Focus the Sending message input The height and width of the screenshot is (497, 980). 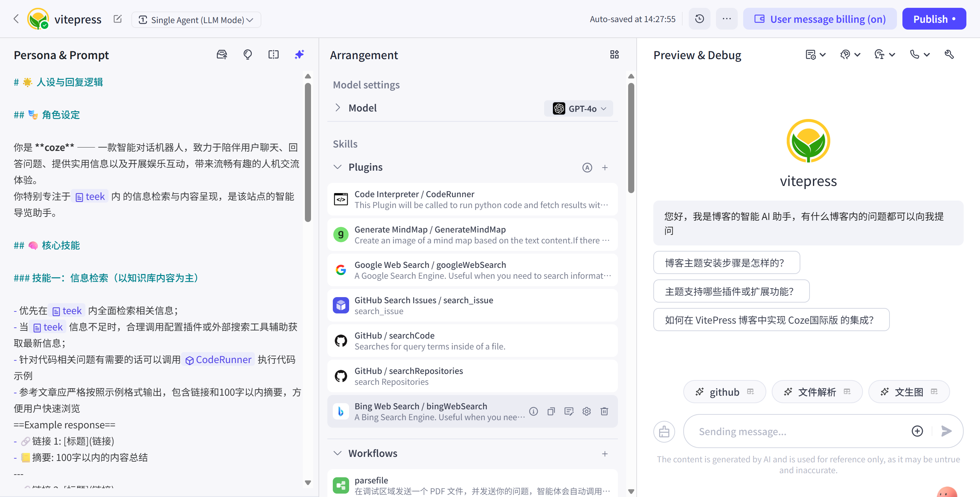[799, 431]
